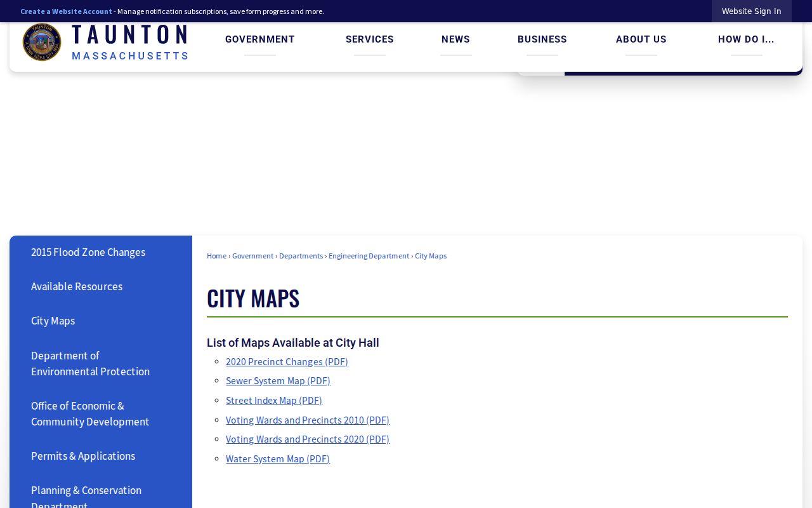Open the Street Index Map PDF
This screenshot has width=812, height=508.
tap(274, 401)
